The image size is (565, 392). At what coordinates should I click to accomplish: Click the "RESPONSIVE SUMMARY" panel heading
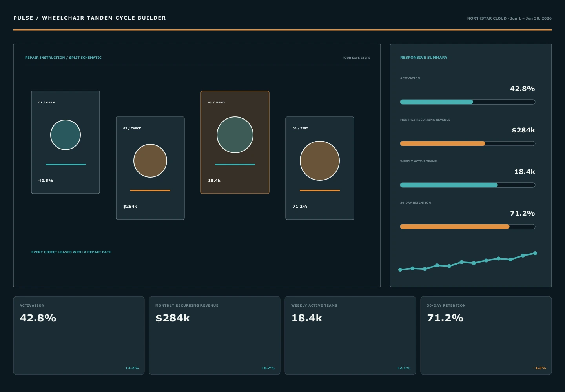(x=424, y=58)
